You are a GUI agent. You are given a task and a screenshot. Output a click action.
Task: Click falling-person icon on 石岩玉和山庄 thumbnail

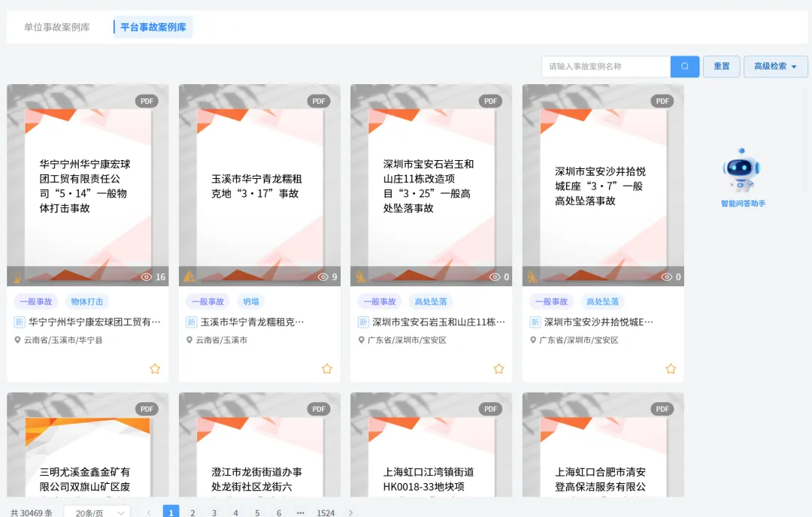click(361, 277)
